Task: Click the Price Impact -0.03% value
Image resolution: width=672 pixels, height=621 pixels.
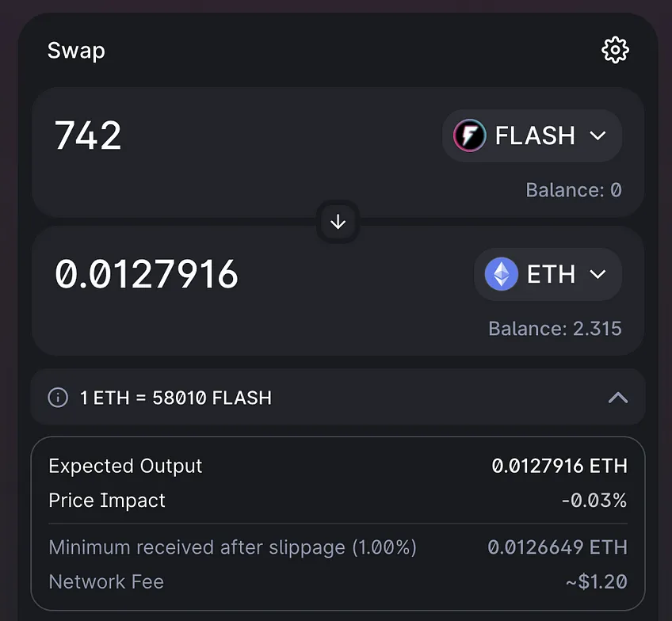Action: click(594, 501)
